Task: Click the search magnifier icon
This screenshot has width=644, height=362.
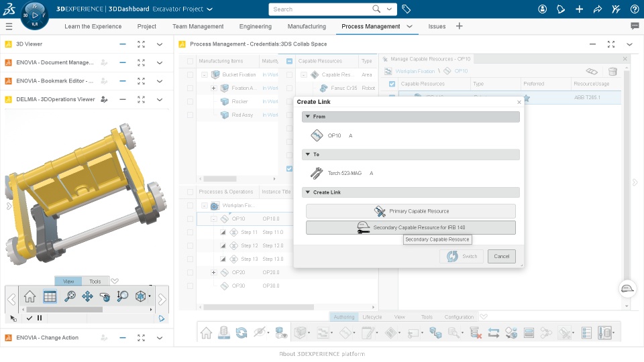Action: point(376,9)
